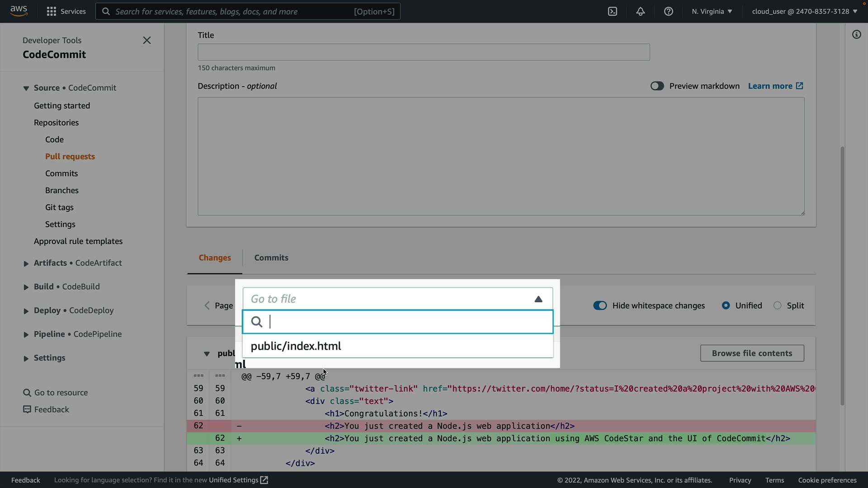The height and width of the screenshot is (488, 868).
Task: Toggle Preview markdown switch
Action: [657, 86]
